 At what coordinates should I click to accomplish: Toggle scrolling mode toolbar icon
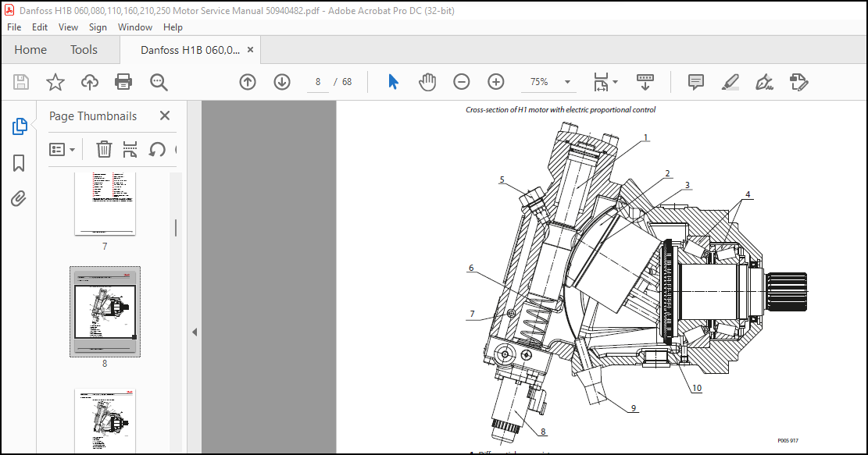pos(645,82)
